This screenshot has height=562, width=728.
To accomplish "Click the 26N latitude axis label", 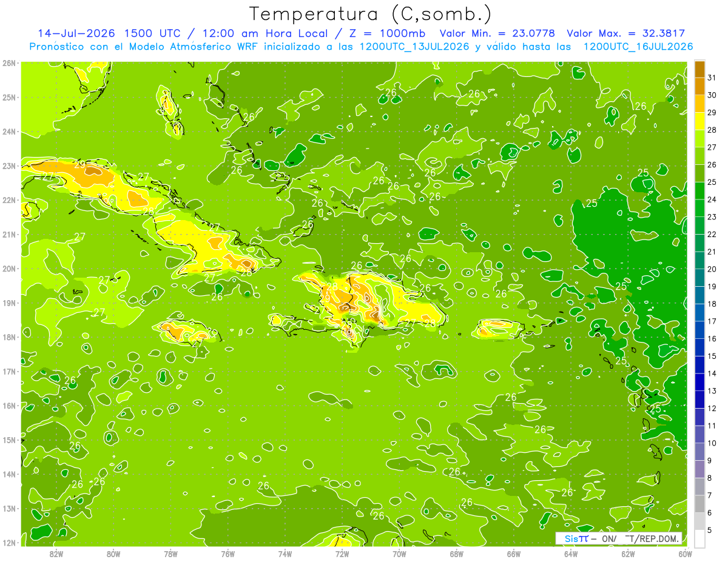I will [x=9, y=63].
